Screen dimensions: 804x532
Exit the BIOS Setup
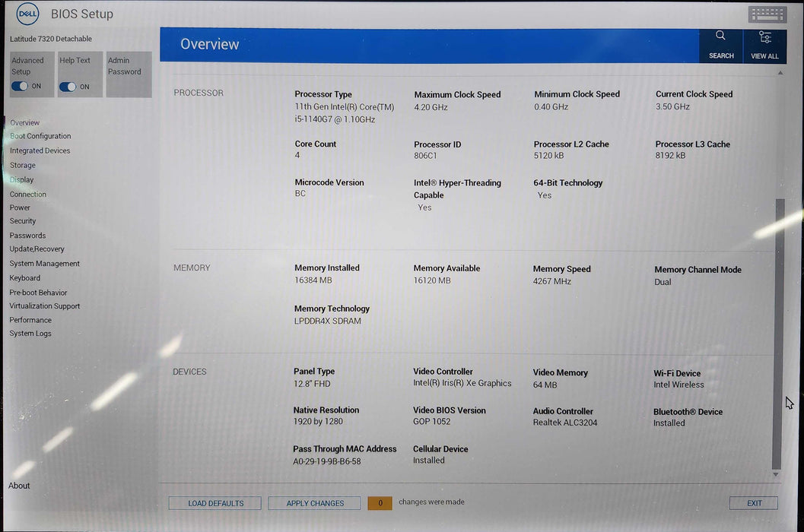(753, 503)
